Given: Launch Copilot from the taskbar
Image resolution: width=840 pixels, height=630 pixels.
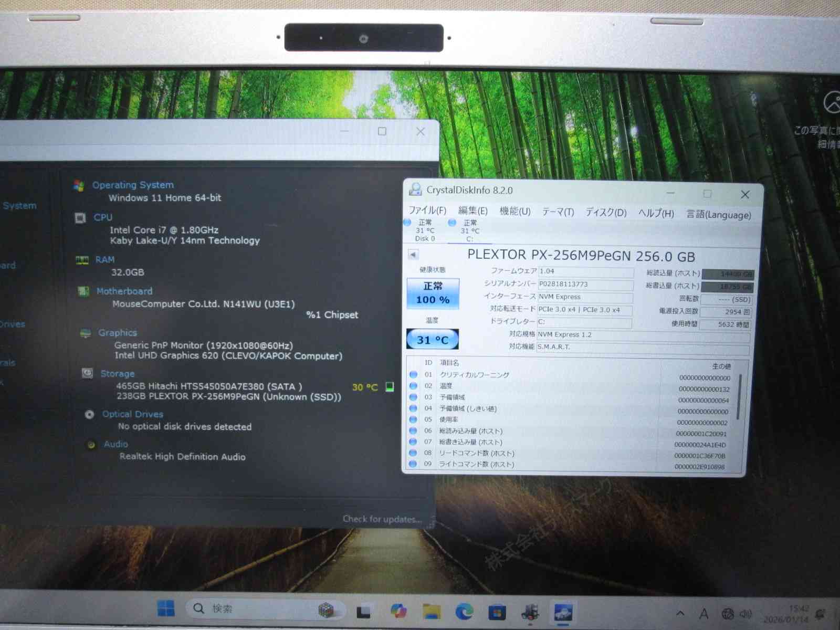Looking at the screenshot, I should [398, 611].
